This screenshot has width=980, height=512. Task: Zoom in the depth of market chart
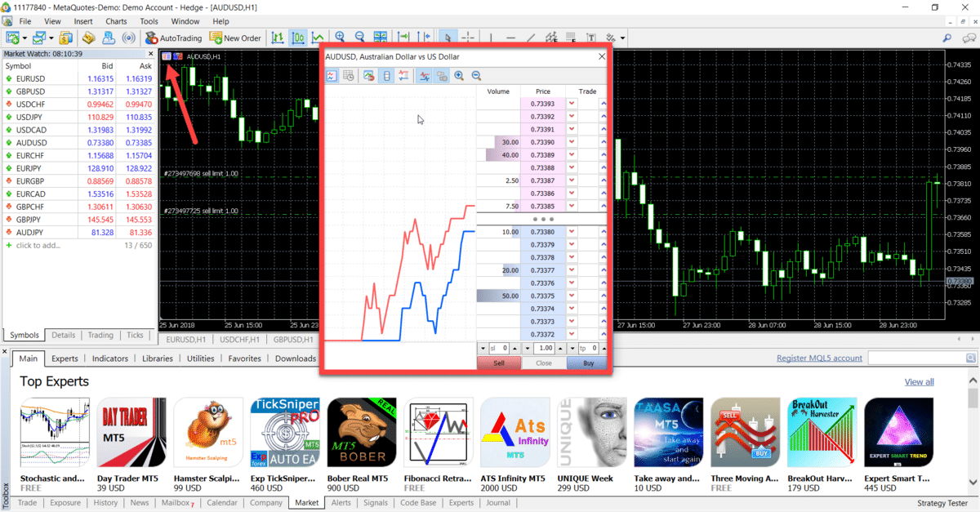(459, 76)
